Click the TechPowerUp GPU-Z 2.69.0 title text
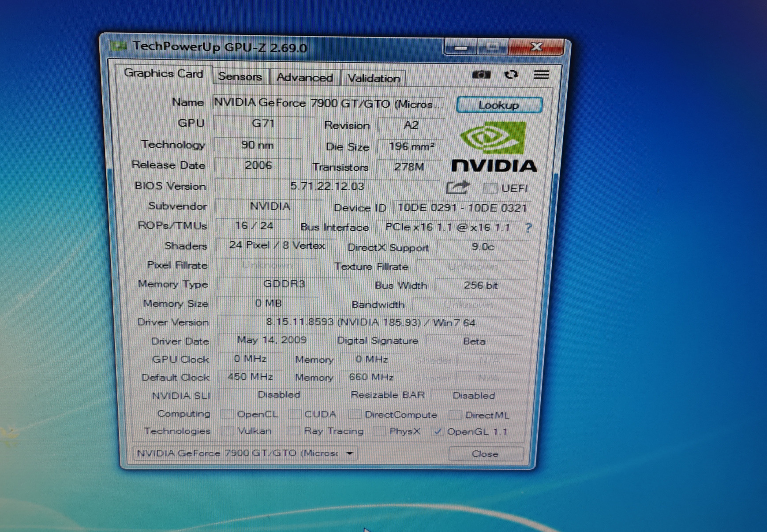The height and width of the screenshot is (532, 767). tap(220, 47)
